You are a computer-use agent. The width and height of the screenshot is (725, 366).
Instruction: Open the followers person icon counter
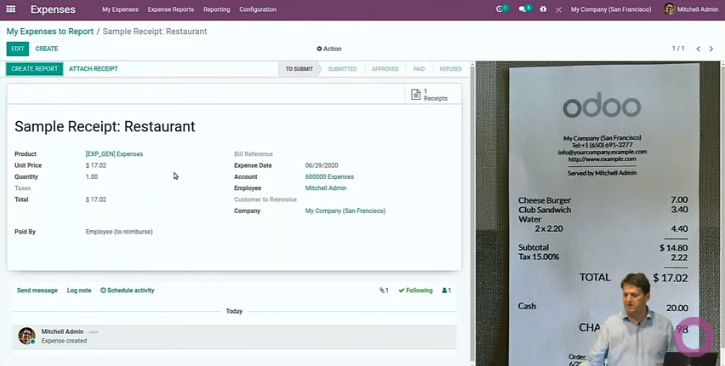[x=446, y=290]
